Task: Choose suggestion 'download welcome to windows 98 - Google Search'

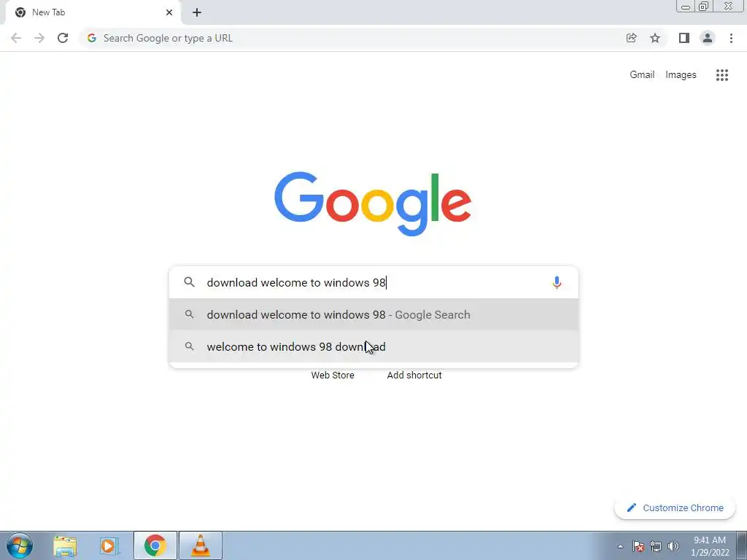Action: (373, 315)
